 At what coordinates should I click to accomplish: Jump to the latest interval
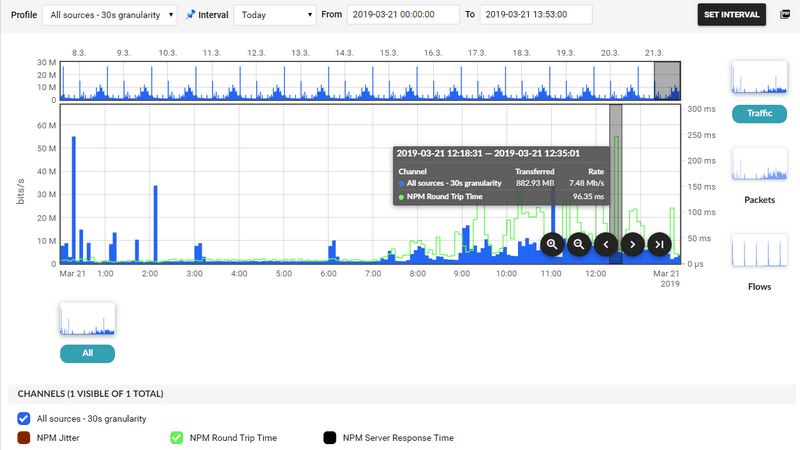pyautogui.click(x=658, y=244)
